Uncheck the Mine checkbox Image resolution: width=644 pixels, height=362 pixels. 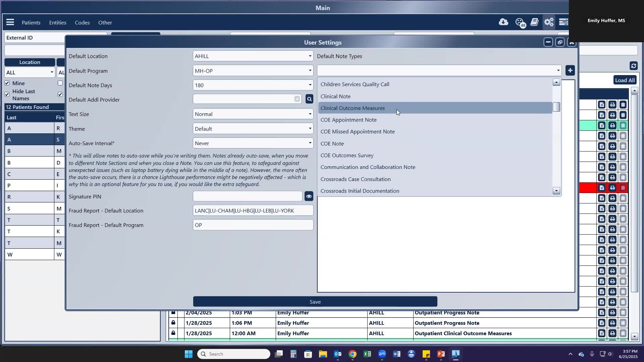click(x=7, y=83)
